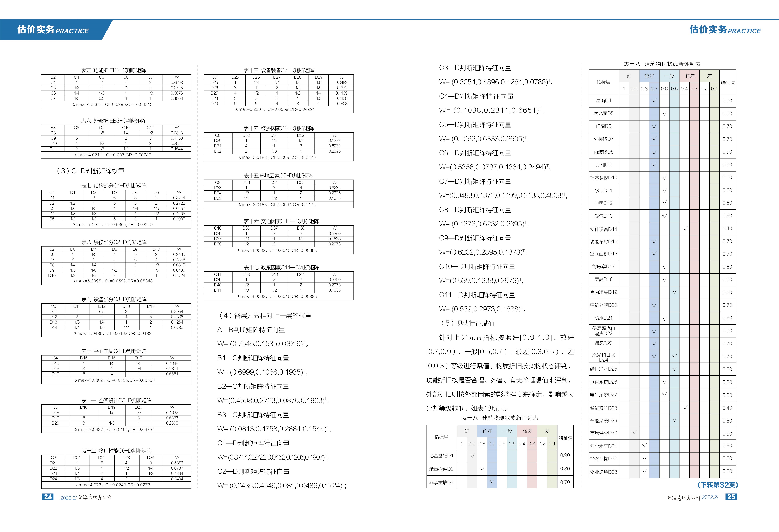Viewport: 779px width, 532px height.
Task: Click the checkmark in 地基基础D1 row
Action: click(x=472, y=456)
